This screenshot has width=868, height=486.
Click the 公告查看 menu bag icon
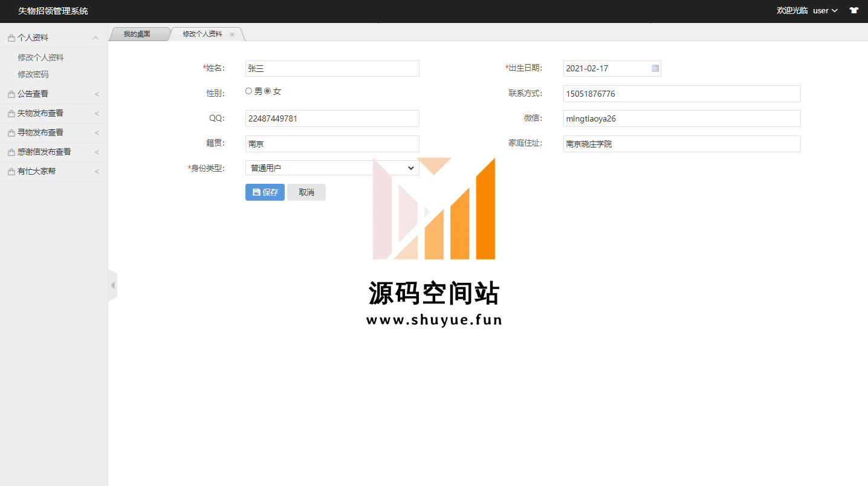pyautogui.click(x=11, y=94)
